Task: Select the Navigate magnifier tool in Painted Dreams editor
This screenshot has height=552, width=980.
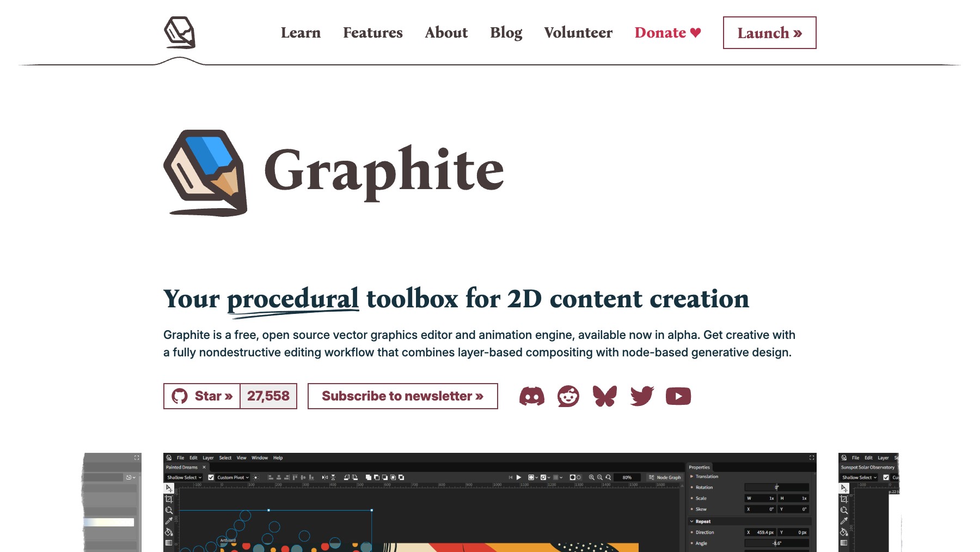Action: coord(169,510)
